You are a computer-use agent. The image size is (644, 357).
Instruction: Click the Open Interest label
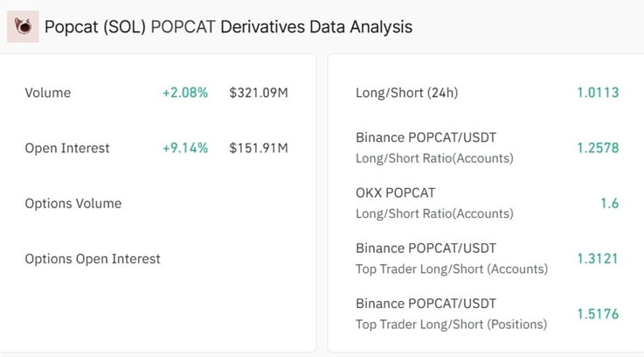pyautogui.click(x=67, y=148)
